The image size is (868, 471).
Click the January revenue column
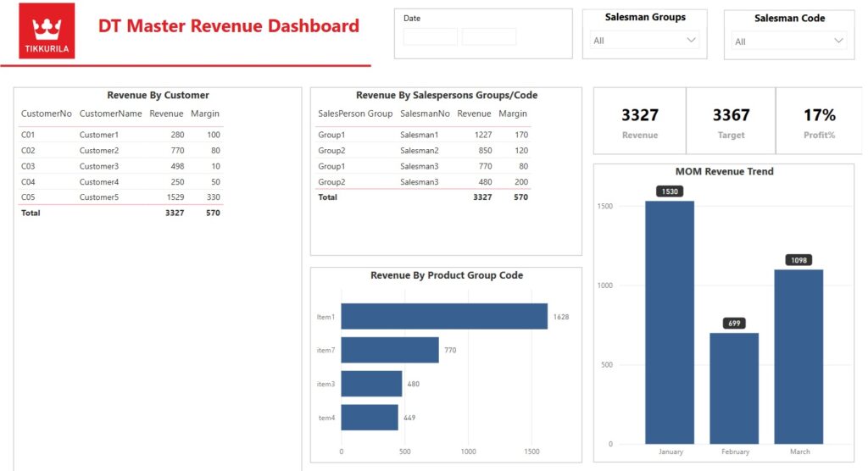point(670,322)
